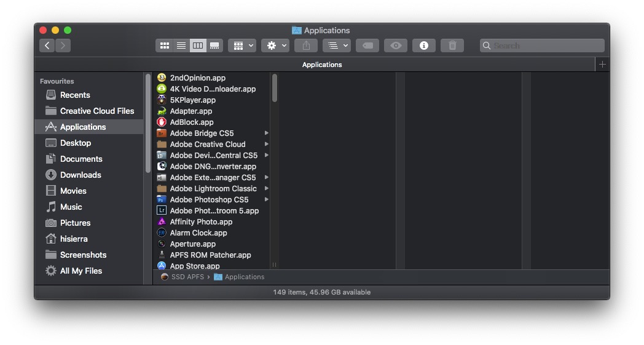Viewport: 644px width, 345px height.
Task: Select the Alarm Clock.app icon
Action: (162, 232)
